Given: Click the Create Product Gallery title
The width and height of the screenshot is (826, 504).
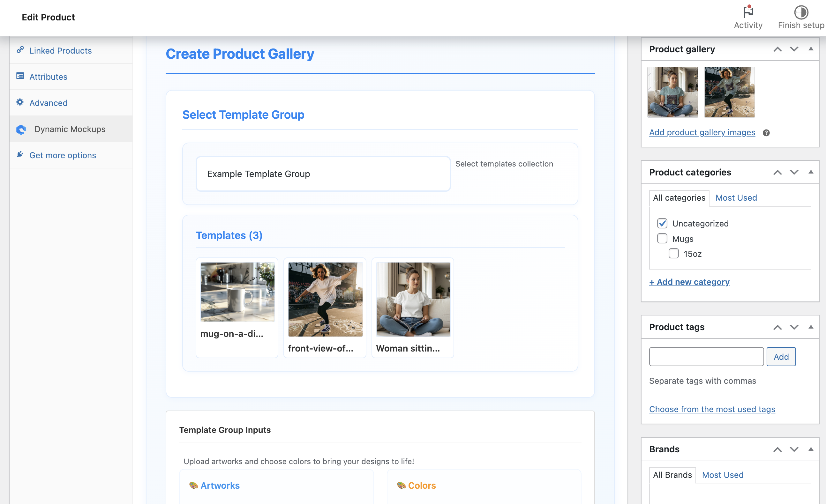Looking at the screenshot, I should coord(240,54).
